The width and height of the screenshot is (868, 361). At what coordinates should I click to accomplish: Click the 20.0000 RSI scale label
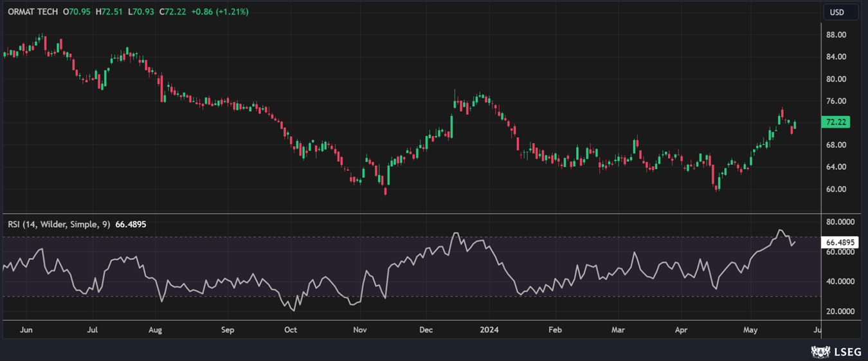tap(840, 311)
